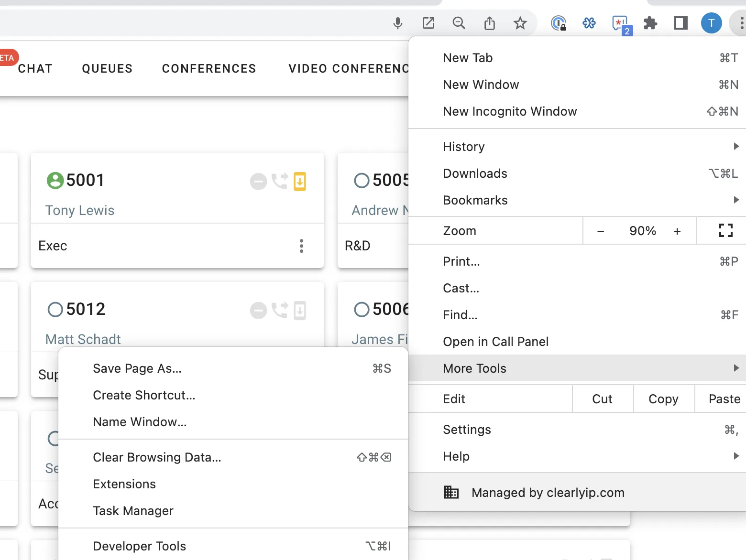Click the Copy button
Viewport: 746px width, 560px height.
(664, 399)
